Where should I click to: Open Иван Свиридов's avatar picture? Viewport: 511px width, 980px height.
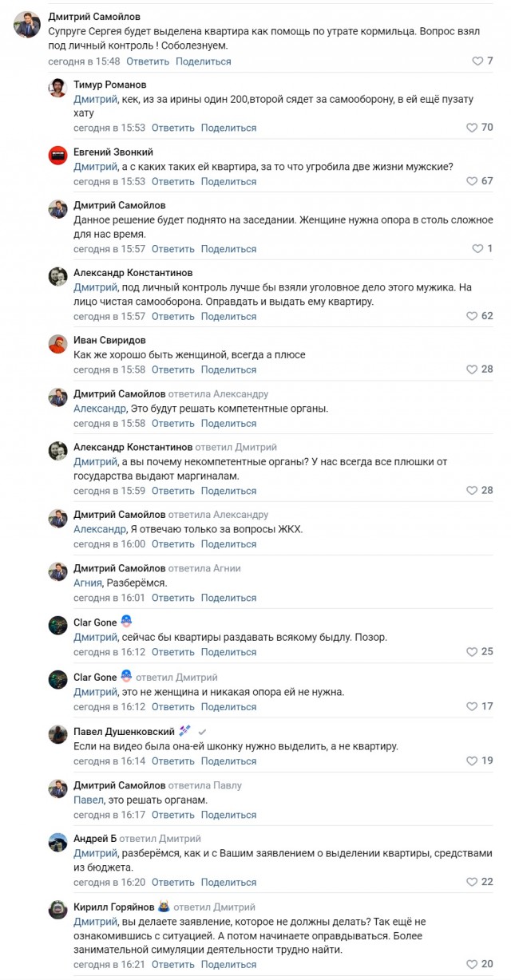click(57, 343)
